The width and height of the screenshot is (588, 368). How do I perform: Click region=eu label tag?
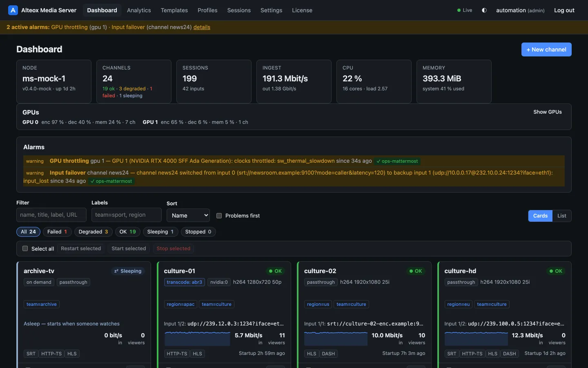pyautogui.click(x=459, y=304)
